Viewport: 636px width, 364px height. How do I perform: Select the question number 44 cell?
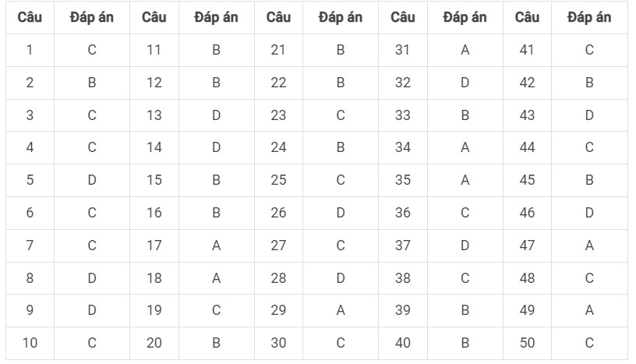click(527, 147)
